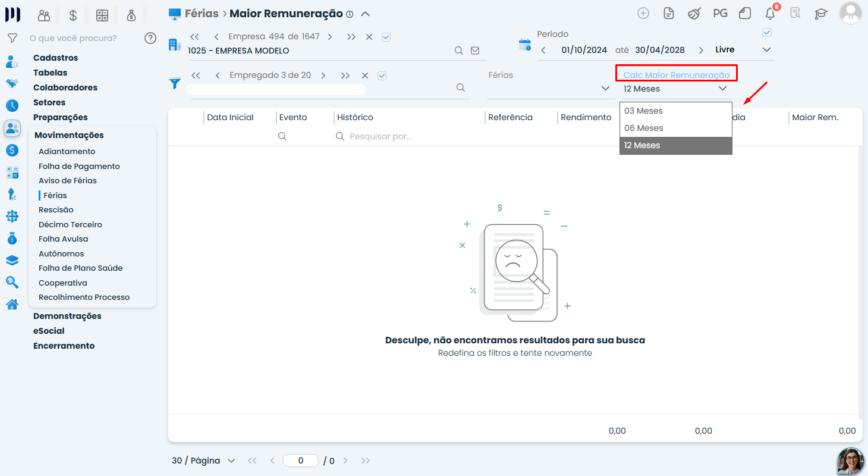The image size is (868, 476).
Task: Open the notifications bell icon
Action: (770, 13)
